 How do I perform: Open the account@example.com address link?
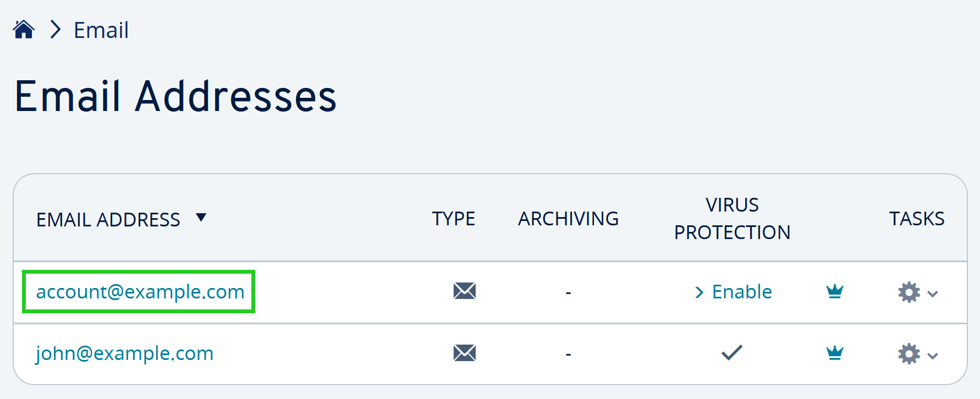[140, 291]
